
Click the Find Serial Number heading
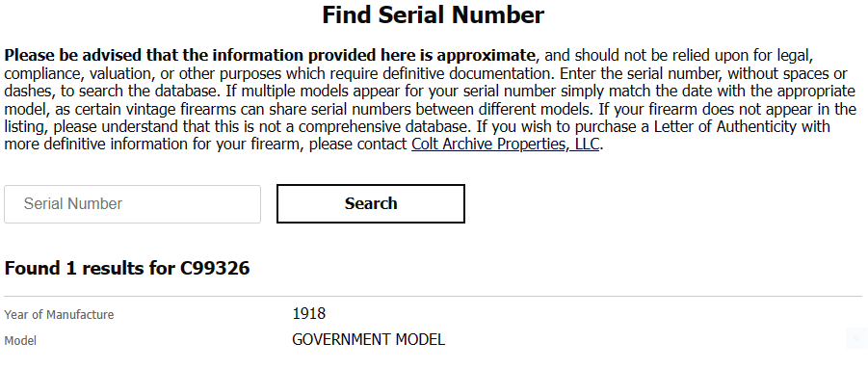434,15
